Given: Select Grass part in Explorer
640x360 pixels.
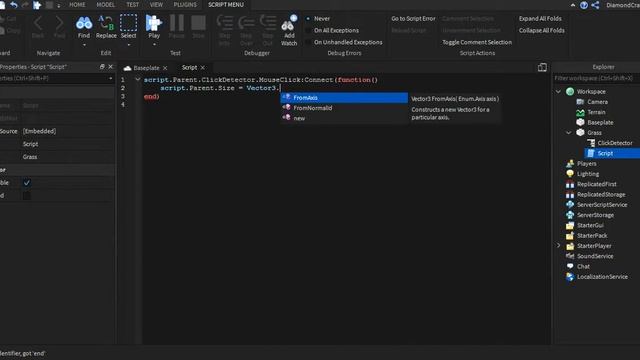Looking at the screenshot, I should coord(594,133).
